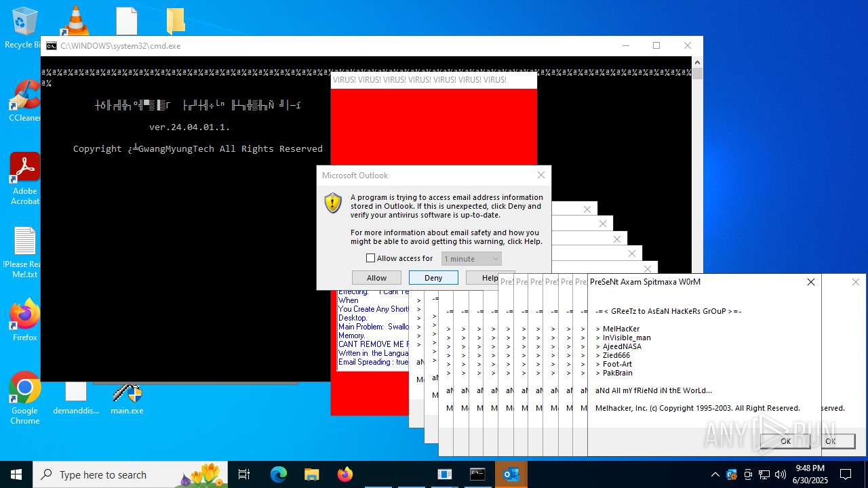Launch CCleaner from the desktop
This screenshot has width=868, height=488.
(x=24, y=101)
